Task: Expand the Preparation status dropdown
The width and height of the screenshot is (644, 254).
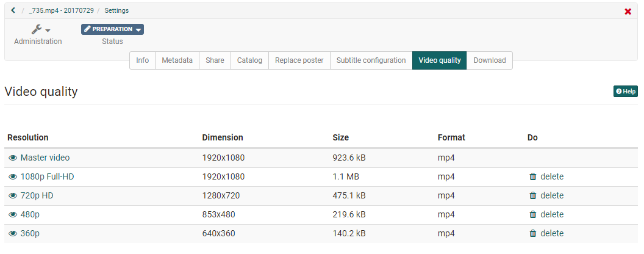Action: tap(112, 29)
